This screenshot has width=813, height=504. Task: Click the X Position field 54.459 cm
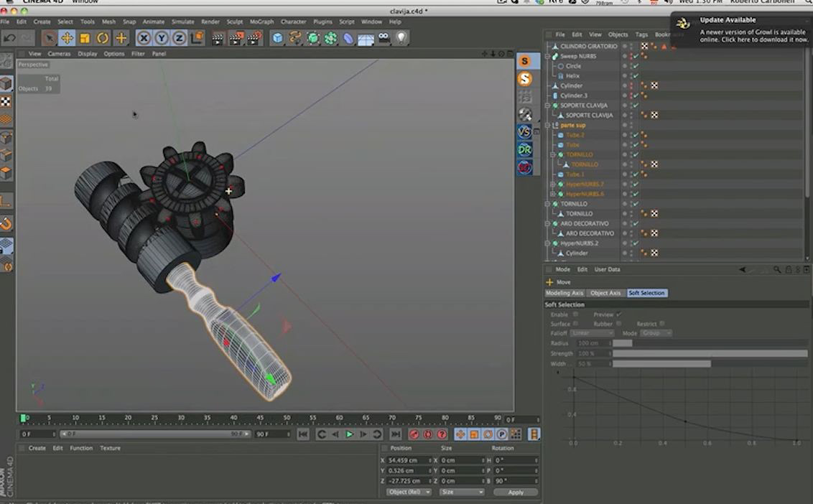[409, 460]
